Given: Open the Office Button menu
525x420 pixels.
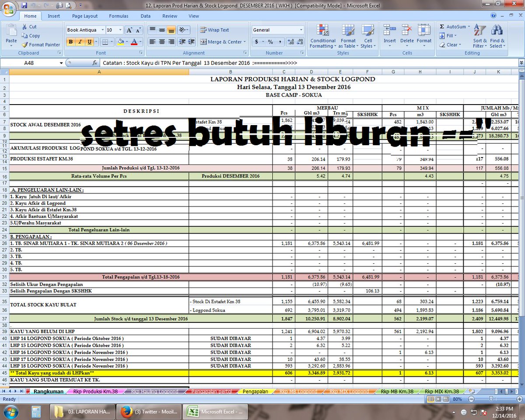Looking at the screenshot, I should tap(8, 9).
